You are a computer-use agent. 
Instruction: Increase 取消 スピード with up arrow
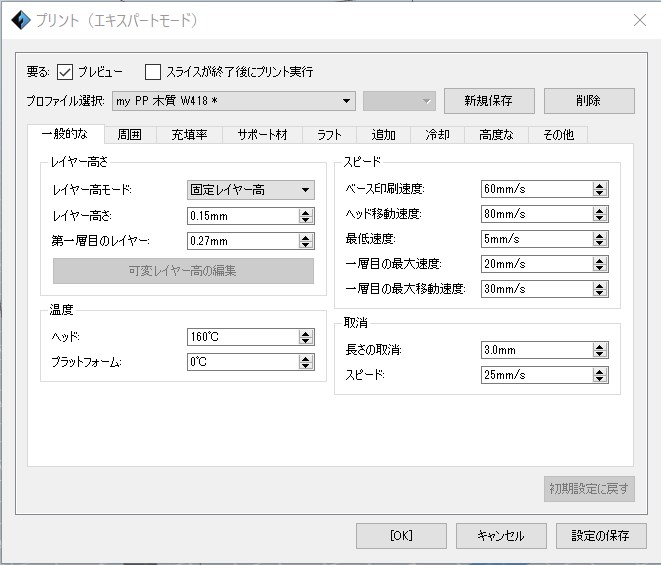(x=599, y=371)
